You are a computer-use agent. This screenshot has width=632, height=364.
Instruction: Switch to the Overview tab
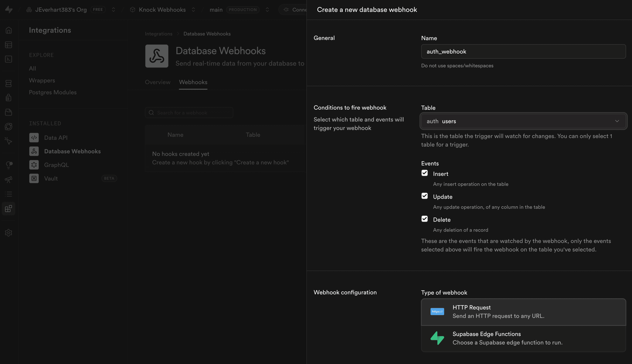pyautogui.click(x=157, y=82)
